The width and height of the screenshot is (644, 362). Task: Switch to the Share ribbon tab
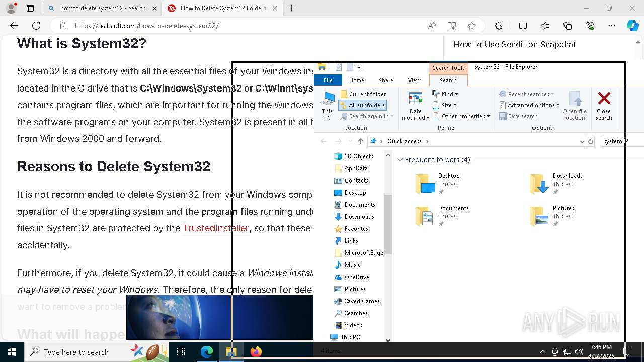(x=386, y=80)
